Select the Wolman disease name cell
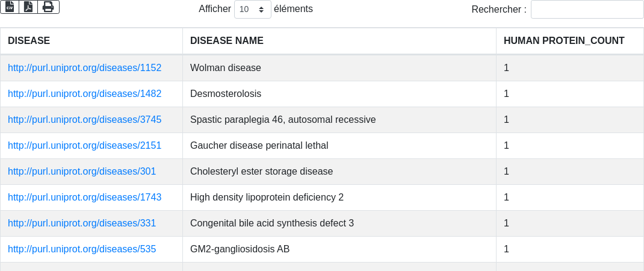Image resolution: width=644 pixels, height=271 pixels. (x=339, y=68)
